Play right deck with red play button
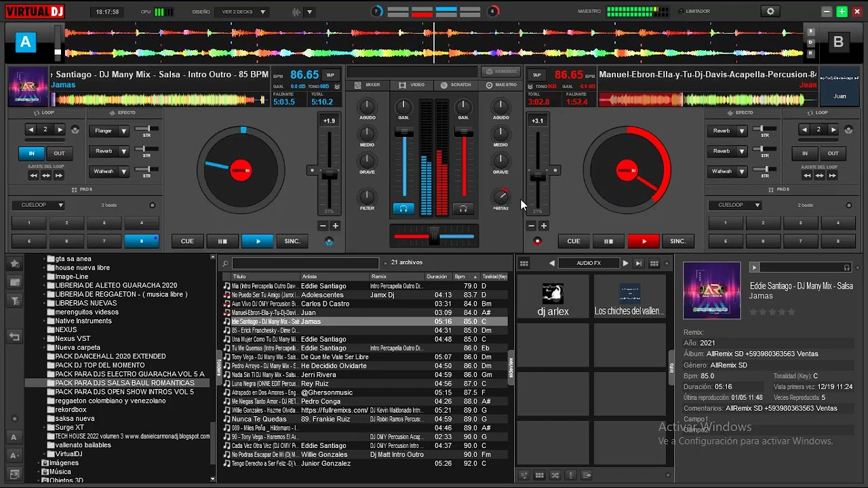This screenshot has height=488, width=868. [644, 241]
